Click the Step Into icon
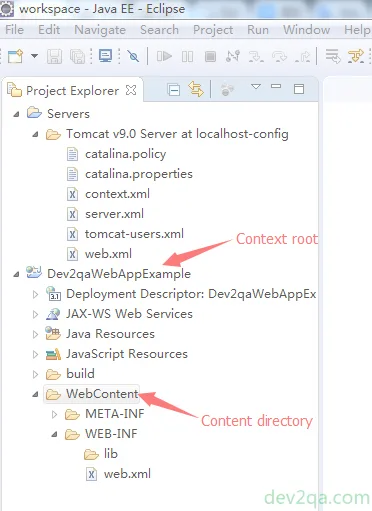 (256, 56)
